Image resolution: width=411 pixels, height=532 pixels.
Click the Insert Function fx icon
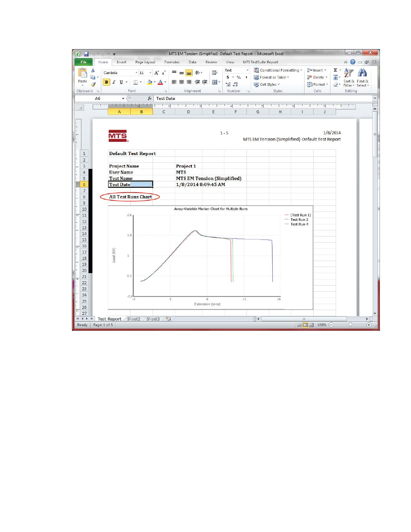pyautogui.click(x=149, y=99)
